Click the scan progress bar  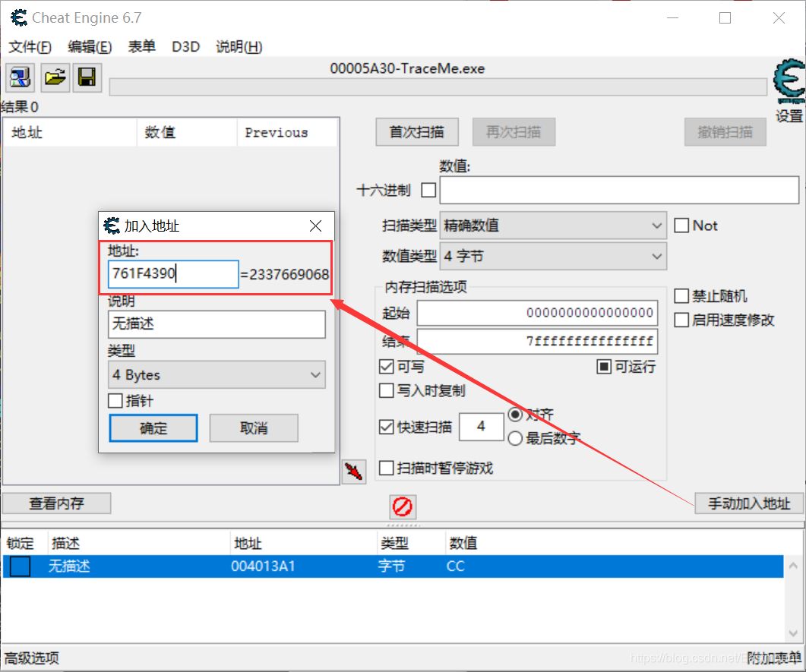click(x=438, y=87)
